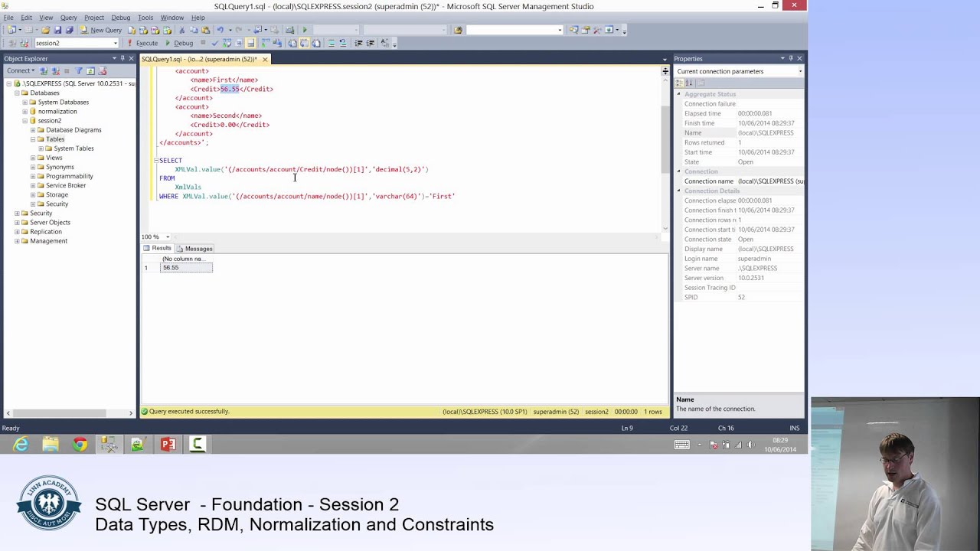Click the Open File folder icon
Image resolution: width=980 pixels, height=551 pixels.
pyautogui.click(x=46, y=30)
